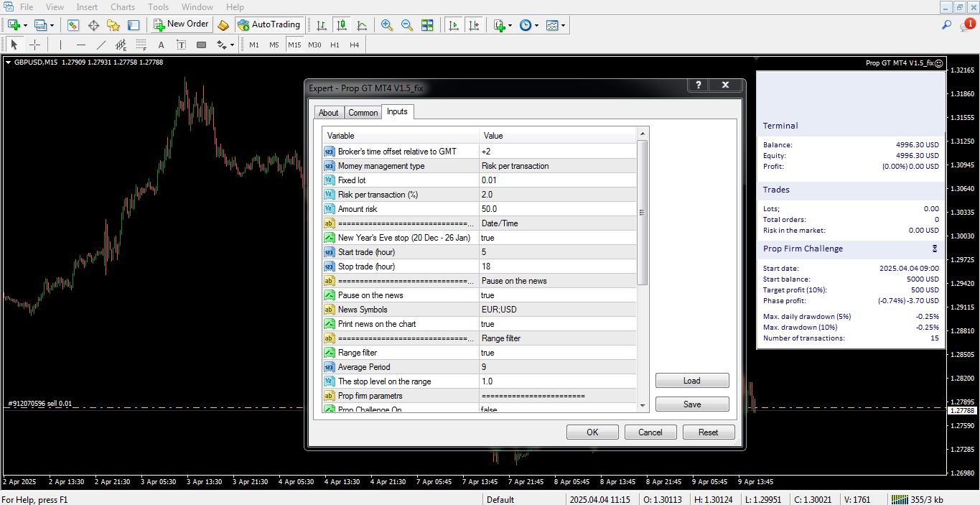Toggle the chart auto scroll button
The height and width of the screenshot is (505, 980).
[453, 25]
